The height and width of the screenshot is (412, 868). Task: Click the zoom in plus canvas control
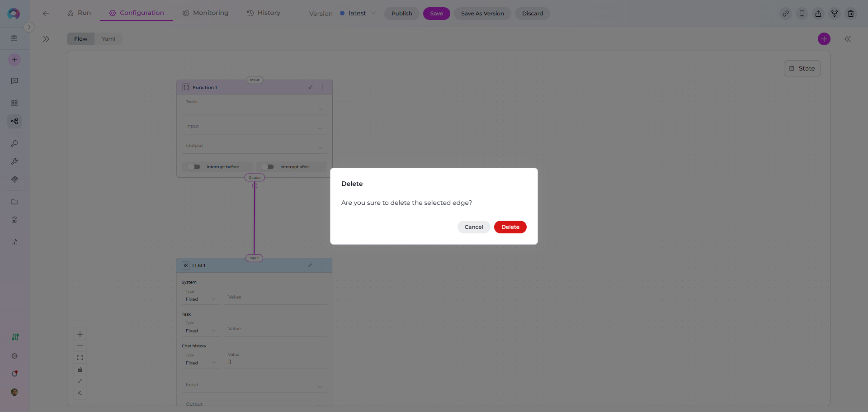pos(80,334)
